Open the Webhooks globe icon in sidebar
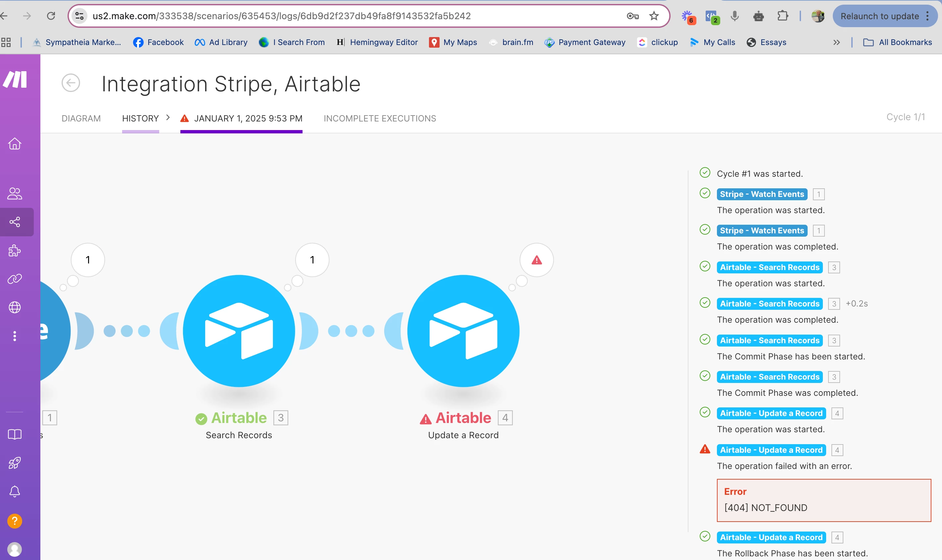The image size is (942, 560). coord(15,307)
